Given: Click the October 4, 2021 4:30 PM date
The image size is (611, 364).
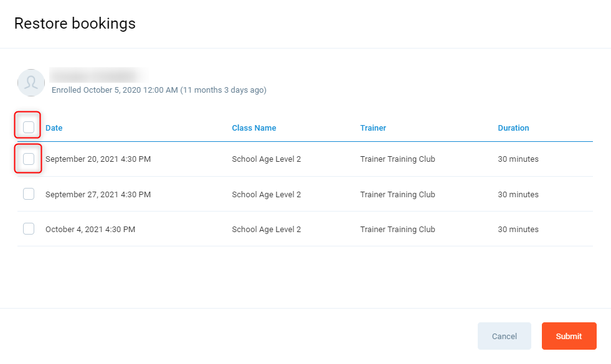Looking at the screenshot, I should (90, 230).
